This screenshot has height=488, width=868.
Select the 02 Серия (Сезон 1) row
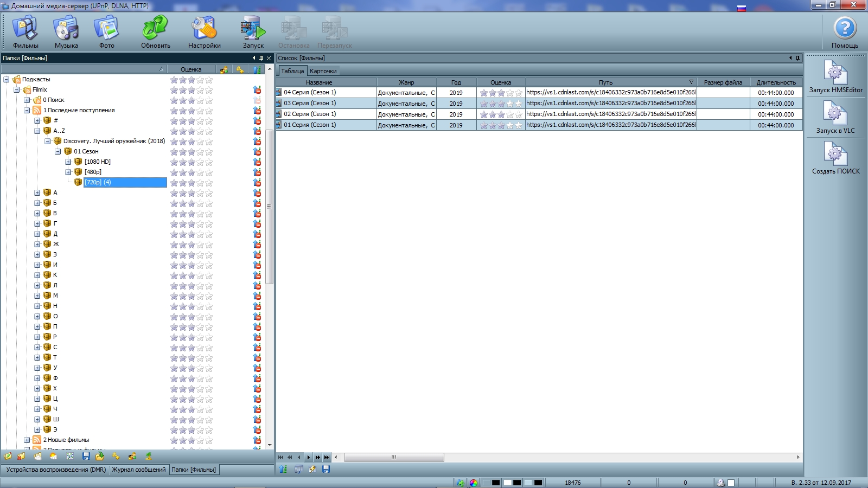(x=310, y=114)
